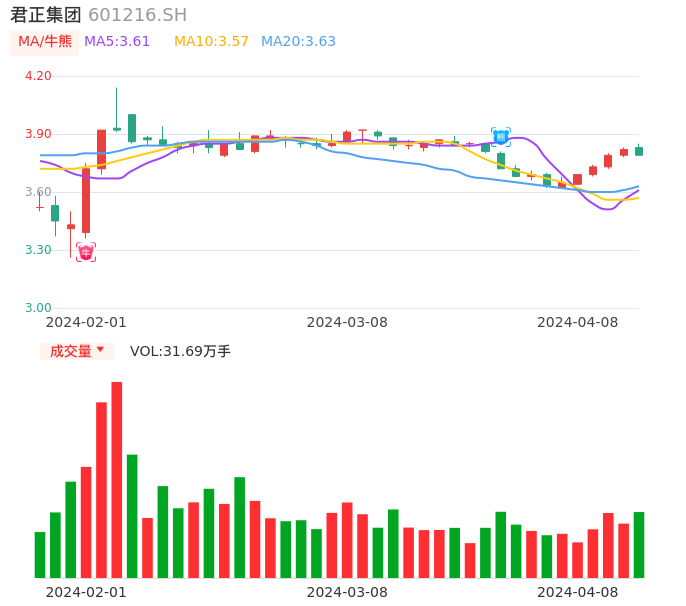The width and height of the screenshot is (686, 606).
Task: Click the 2024-04-08 date label under the candlestick chart
Action: (x=578, y=322)
